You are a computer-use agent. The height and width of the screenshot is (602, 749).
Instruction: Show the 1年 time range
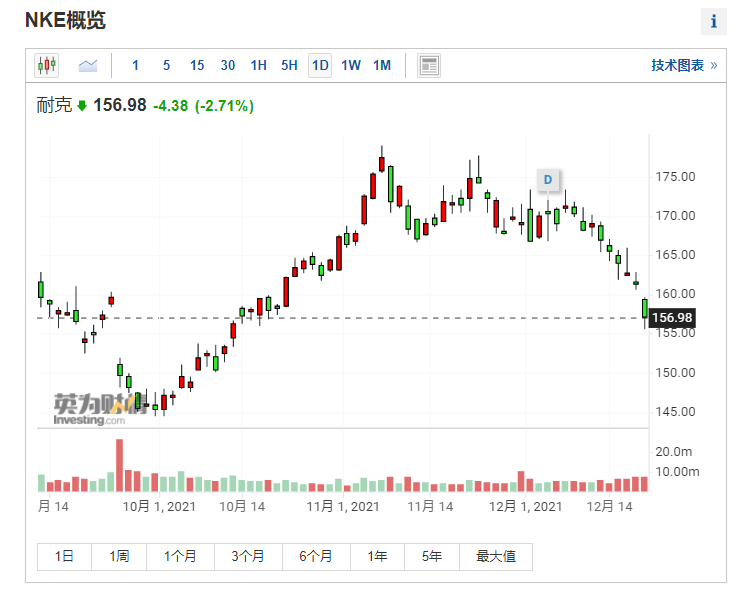coord(377,557)
